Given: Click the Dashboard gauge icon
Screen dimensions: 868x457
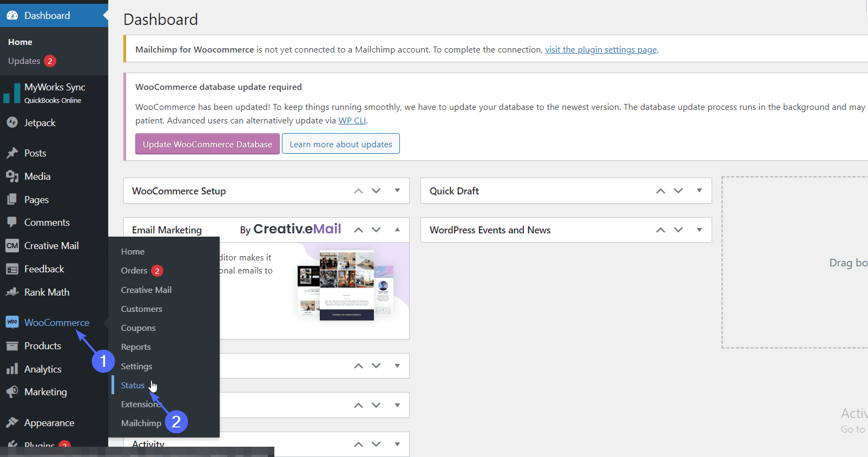Looking at the screenshot, I should 12,16.
